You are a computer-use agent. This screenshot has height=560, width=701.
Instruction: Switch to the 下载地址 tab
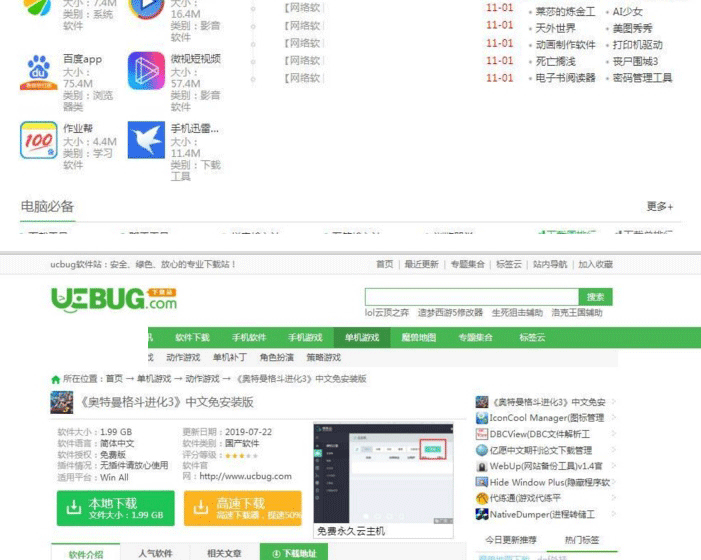(x=294, y=553)
